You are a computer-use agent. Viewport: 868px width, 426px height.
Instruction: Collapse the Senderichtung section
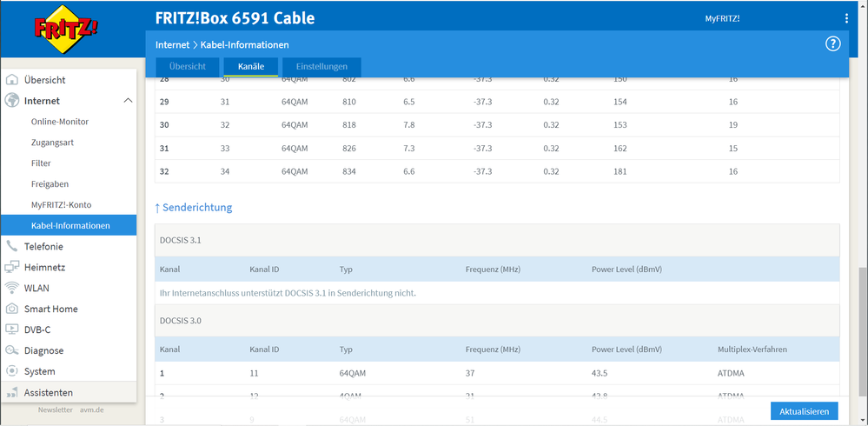(193, 208)
